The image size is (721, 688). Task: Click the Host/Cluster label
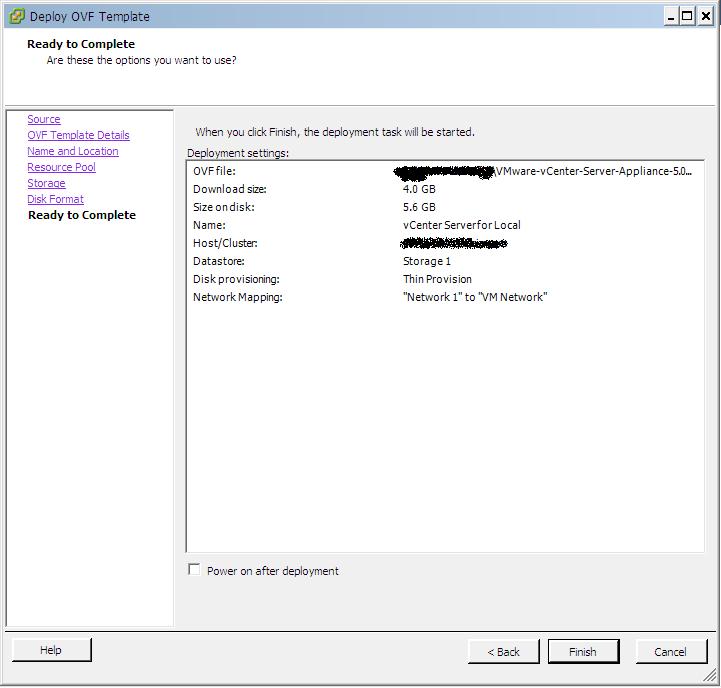pyautogui.click(x=225, y=243)
